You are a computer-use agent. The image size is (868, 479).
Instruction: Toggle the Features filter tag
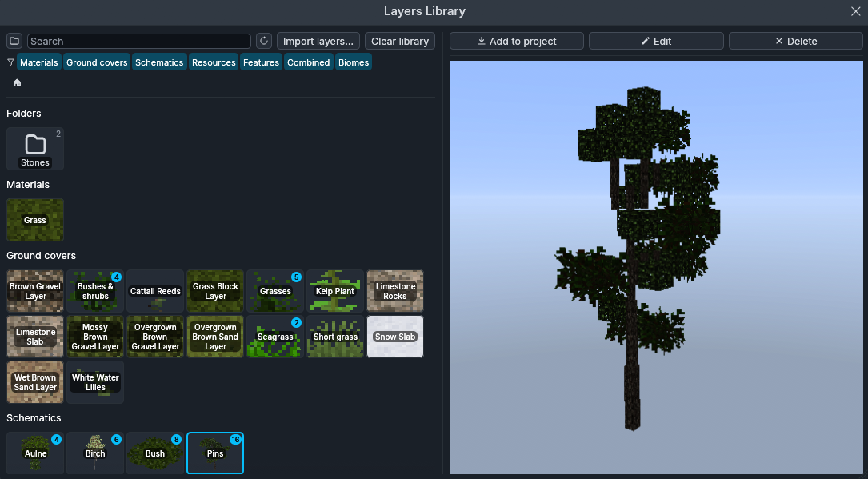[261, 62]
